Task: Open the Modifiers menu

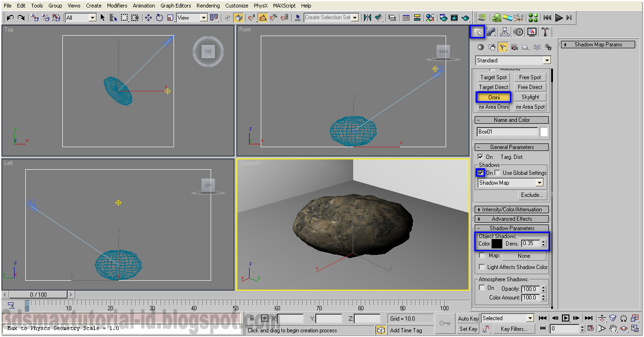Action: pyautogui.click(x=117, y=5)
